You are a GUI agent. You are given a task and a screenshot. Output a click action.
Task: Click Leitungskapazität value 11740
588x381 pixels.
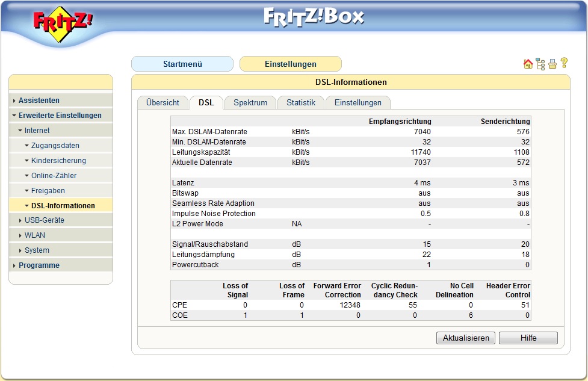tap(421, 152)
